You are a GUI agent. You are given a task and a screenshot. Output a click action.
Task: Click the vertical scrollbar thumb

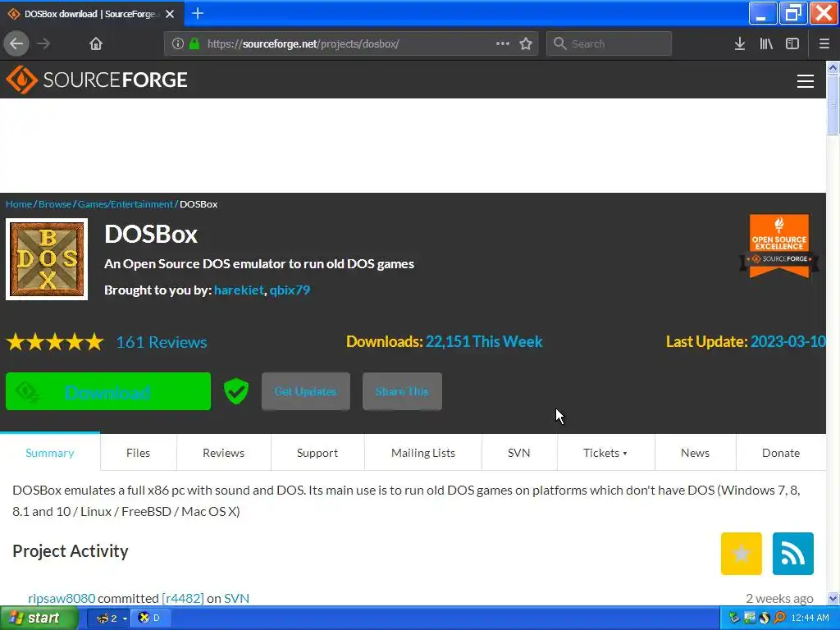pyautogui.click(x=833, y=104)
